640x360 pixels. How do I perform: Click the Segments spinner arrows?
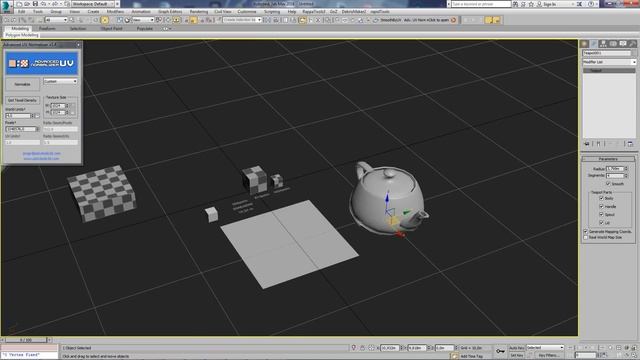tap(626, 176)
